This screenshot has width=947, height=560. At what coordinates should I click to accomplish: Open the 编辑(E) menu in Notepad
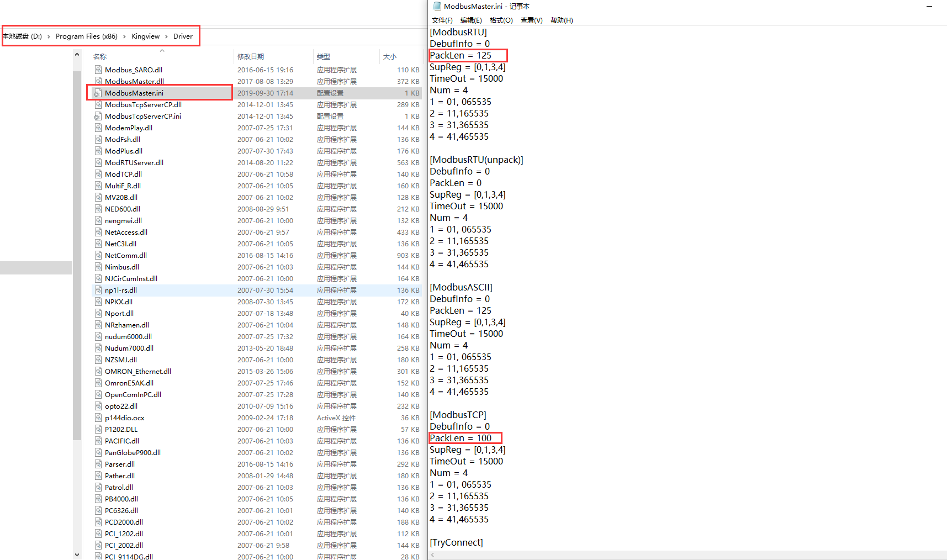[471, 20]
